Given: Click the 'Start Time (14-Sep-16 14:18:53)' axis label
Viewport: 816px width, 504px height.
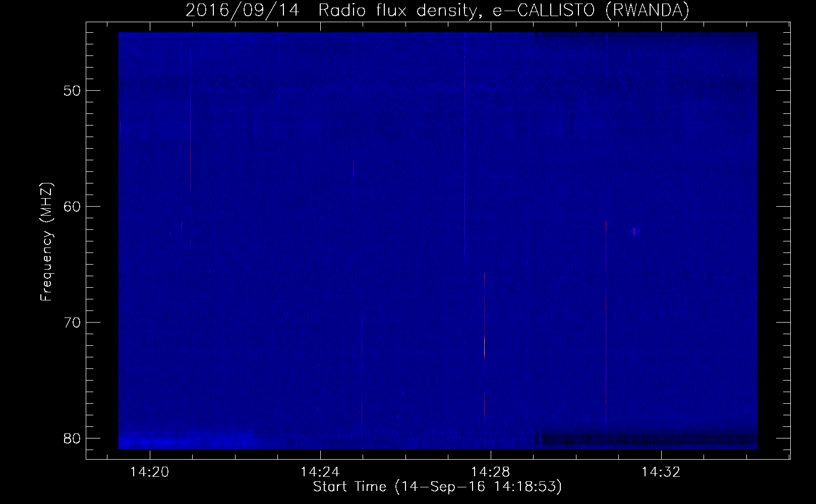Looking at the screenshot, I should [x=437, y=487].
